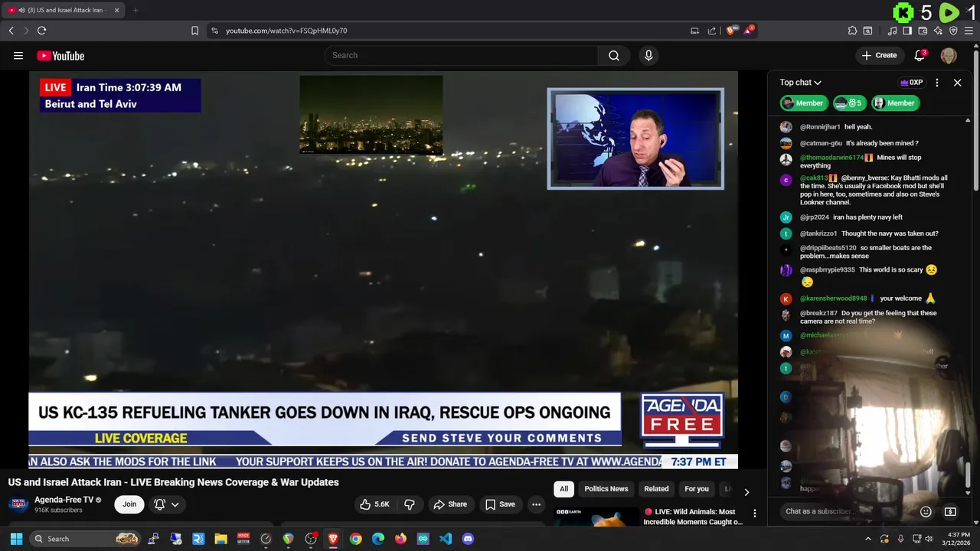Viewport: 980px width, 551px height.
Task: Click the gift 5 membership chip
Action: [x=849, y=103]
